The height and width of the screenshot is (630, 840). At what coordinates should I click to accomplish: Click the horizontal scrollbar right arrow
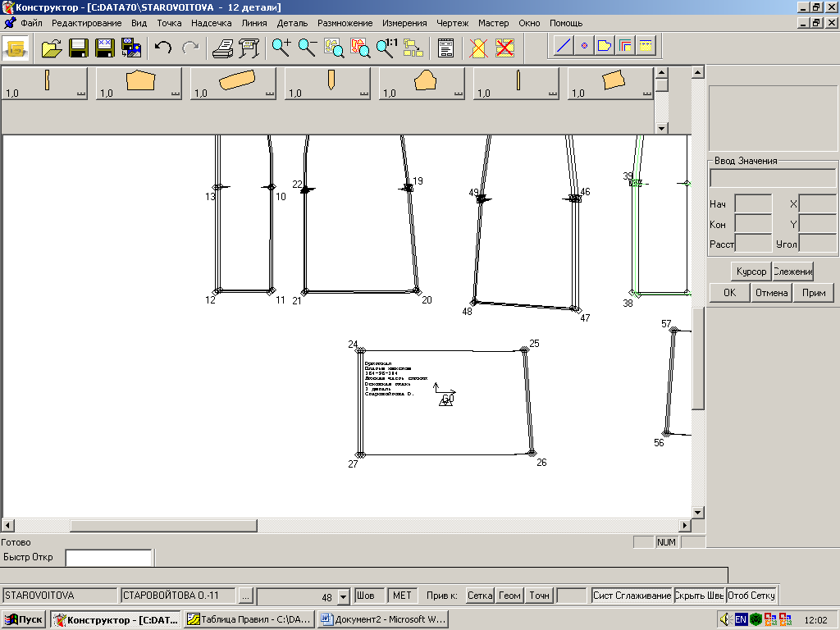pyautogui.click(x=685, y=525)
